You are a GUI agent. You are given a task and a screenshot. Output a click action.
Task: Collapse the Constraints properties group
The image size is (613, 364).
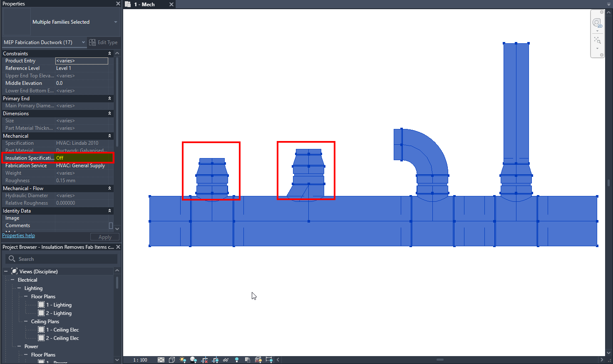(109, 53)
